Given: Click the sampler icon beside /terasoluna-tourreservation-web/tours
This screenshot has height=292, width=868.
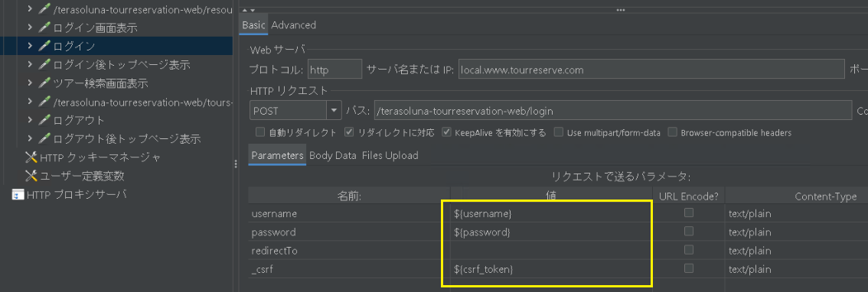Looking at the screenshot, I should [x=45, y=102].
